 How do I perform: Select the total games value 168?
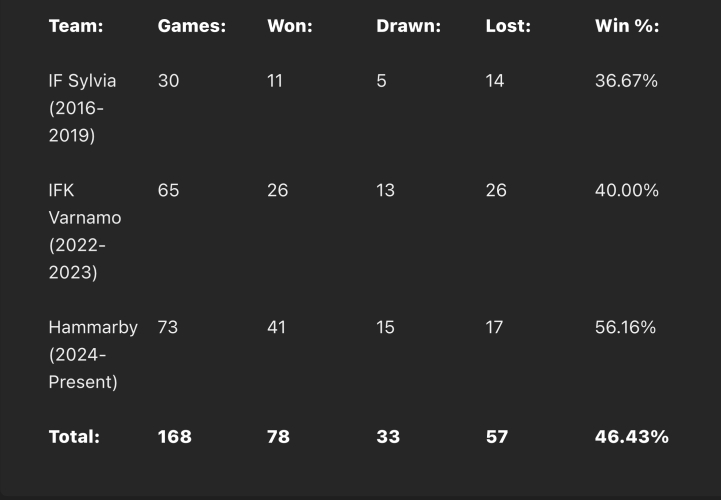click(174, 436)
